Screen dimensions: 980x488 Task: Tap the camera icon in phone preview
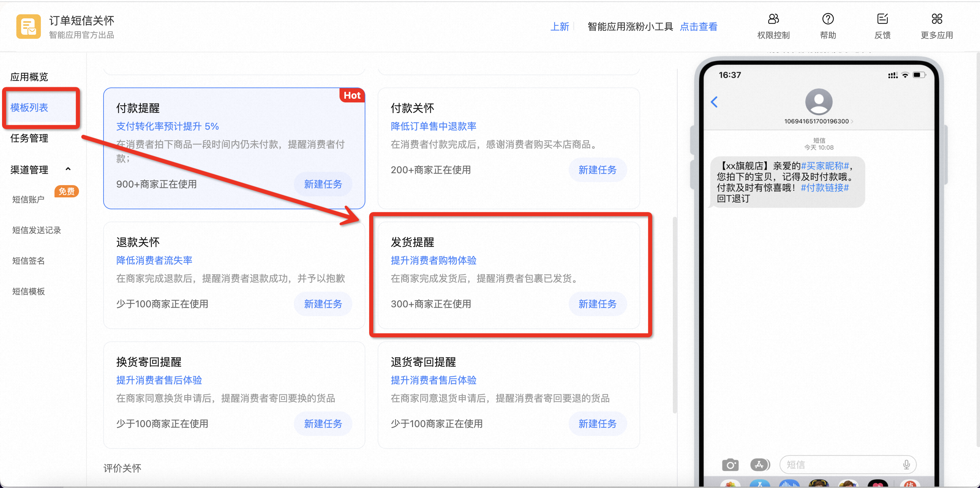730,465
